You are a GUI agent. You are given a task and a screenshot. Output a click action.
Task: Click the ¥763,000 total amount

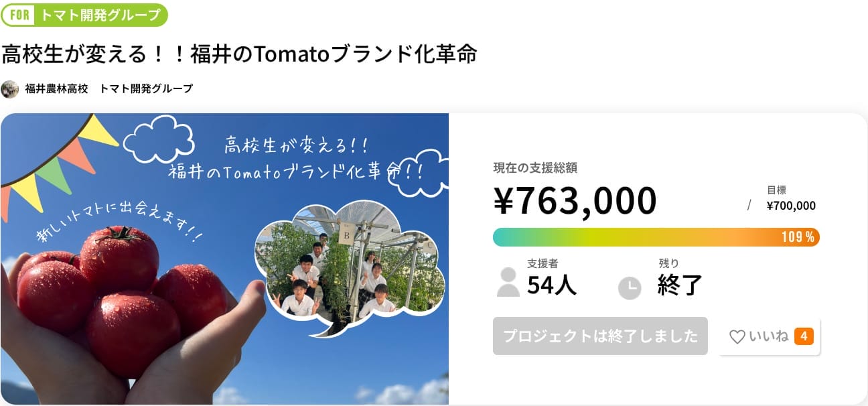coord(575,200)
